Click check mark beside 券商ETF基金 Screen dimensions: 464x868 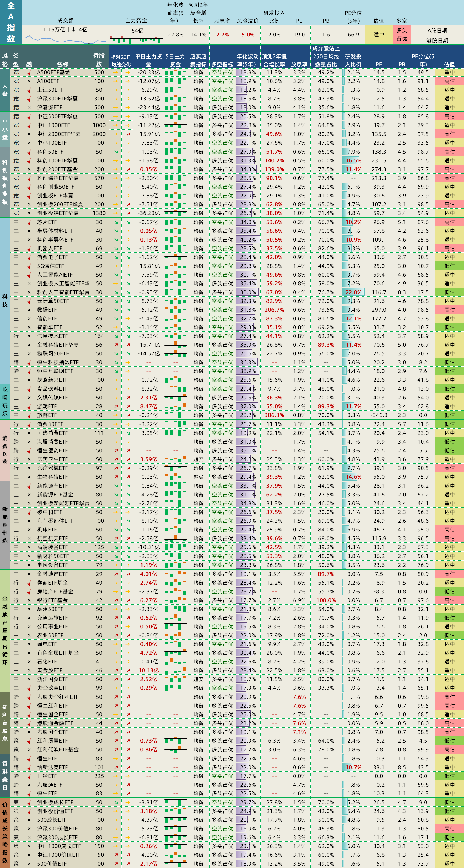pos(29,583)
